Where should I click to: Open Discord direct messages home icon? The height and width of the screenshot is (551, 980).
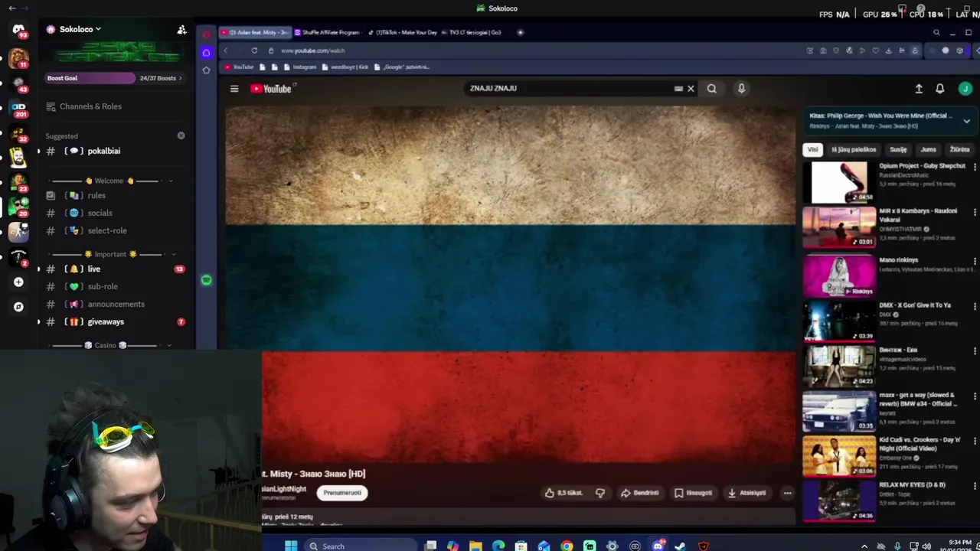tap(18, 29)
